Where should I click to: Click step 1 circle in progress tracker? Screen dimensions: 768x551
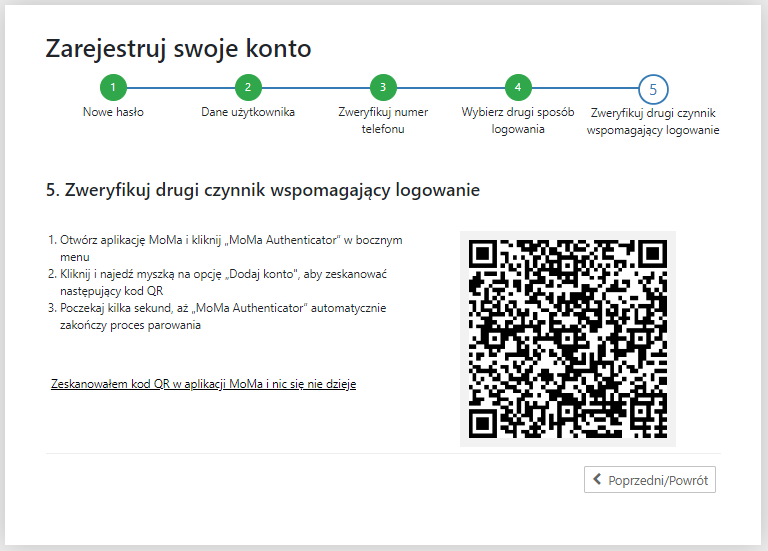point(113,88)
